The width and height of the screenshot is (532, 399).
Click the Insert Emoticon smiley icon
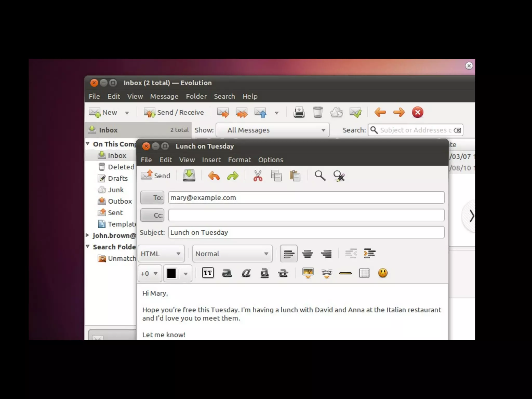click(383, 273)
